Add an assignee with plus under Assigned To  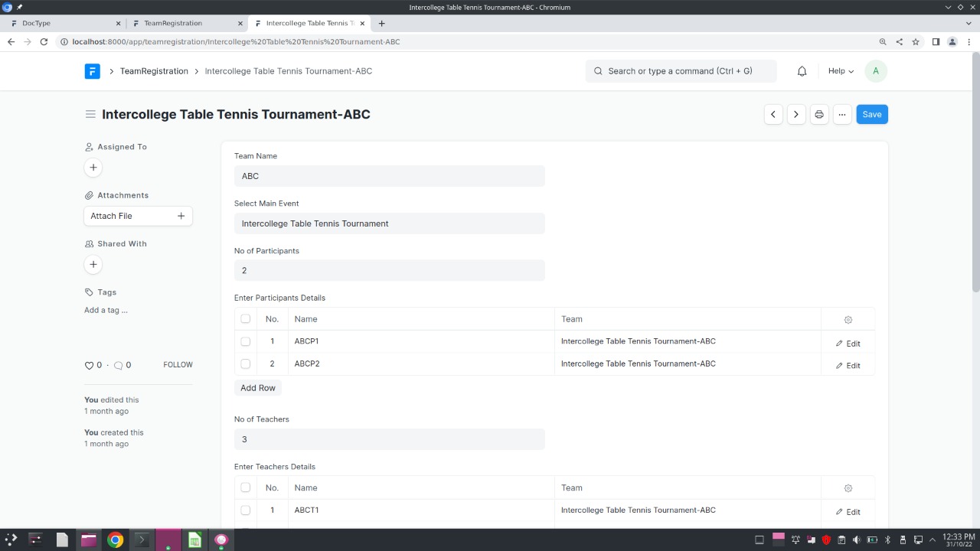point(93,168)
